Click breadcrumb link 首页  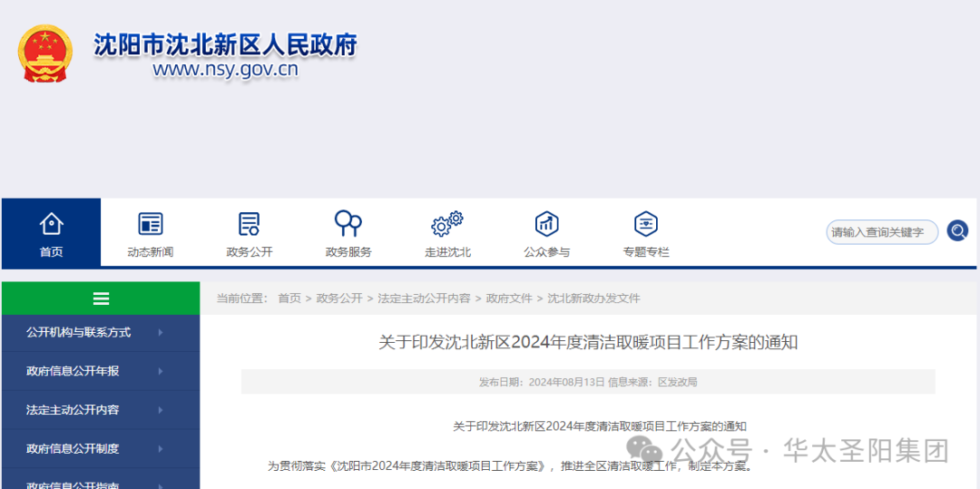pos(289,298)
